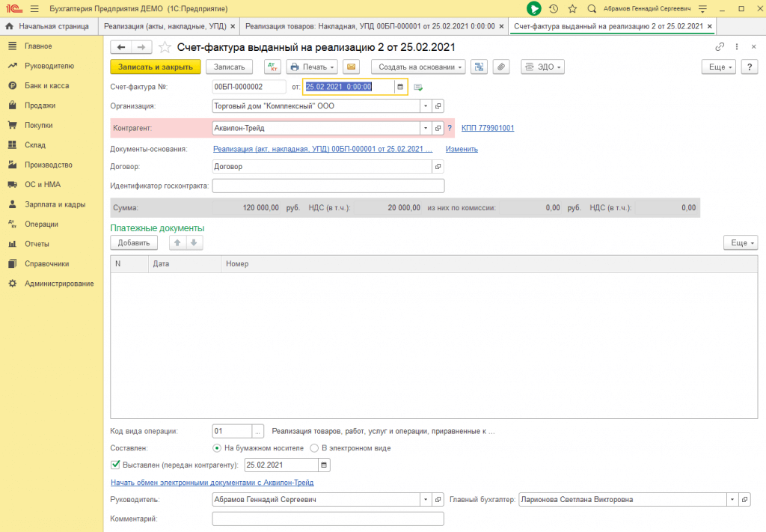
Task: Close the Счет-фактура выданный tab
Action: pos(709,26)
